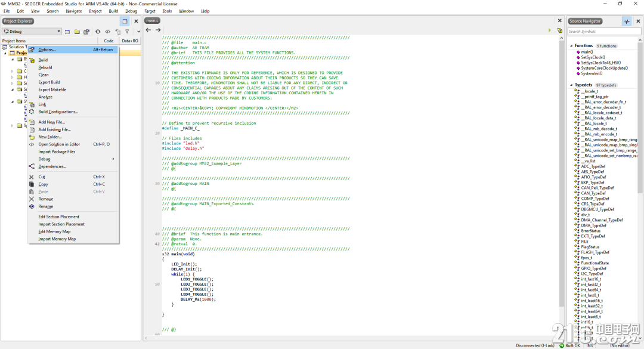Click the code brackets toolbar icon

107,32
